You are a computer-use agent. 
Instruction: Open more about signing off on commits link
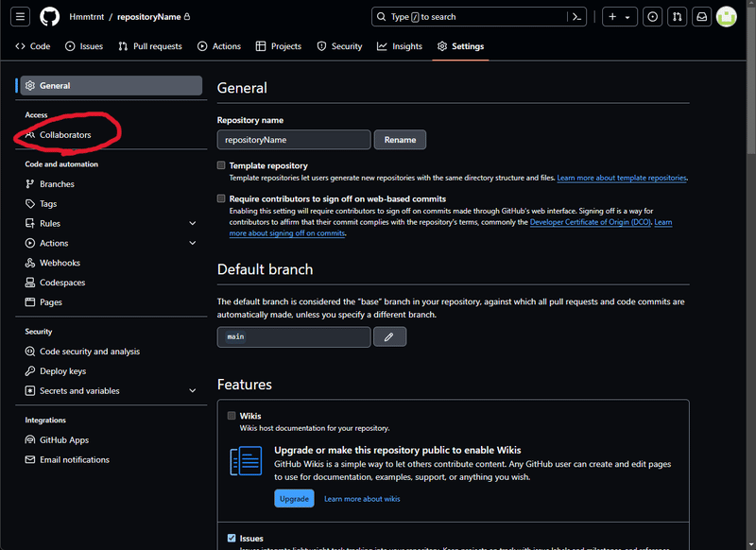287,233
